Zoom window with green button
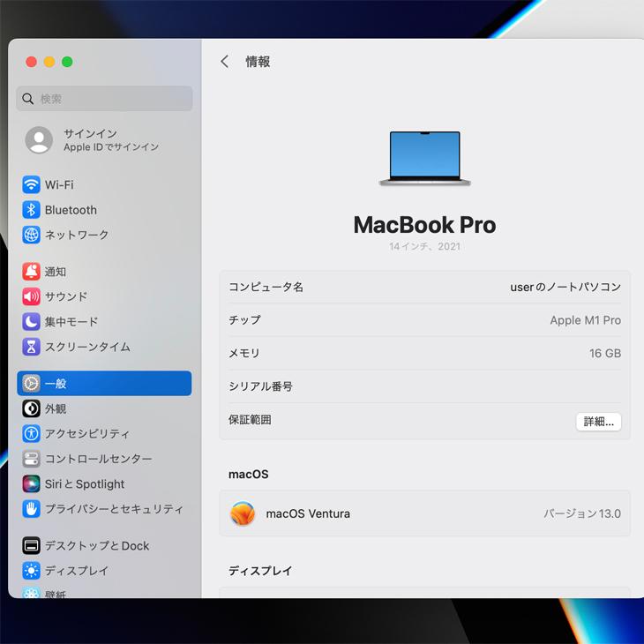 point(67,62)
